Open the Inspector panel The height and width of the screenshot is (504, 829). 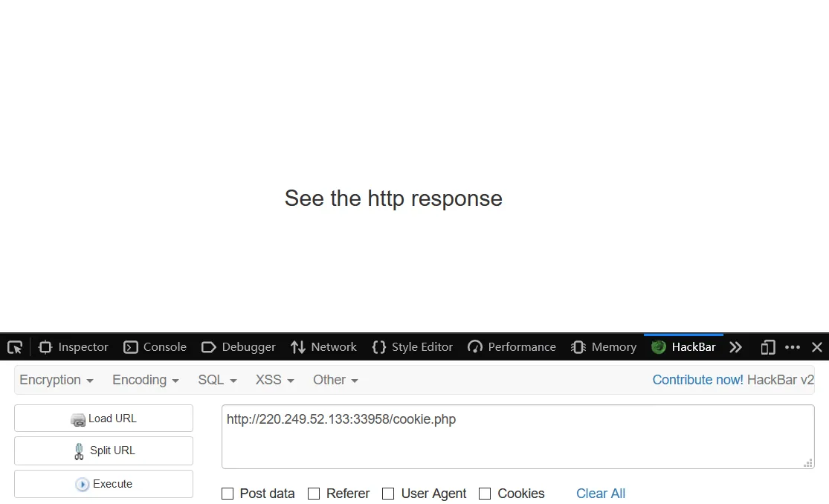pos(74,347)
